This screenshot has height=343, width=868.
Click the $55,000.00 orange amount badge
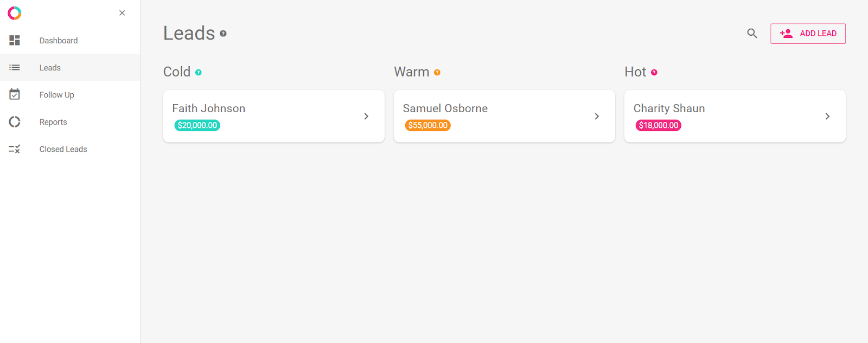(x=428, y=125)
